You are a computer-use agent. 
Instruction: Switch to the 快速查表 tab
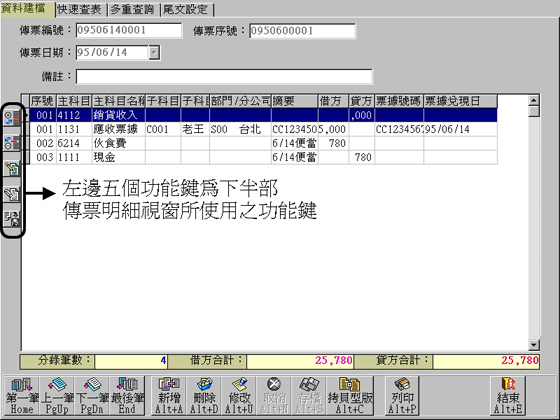(x=81, y=10)
